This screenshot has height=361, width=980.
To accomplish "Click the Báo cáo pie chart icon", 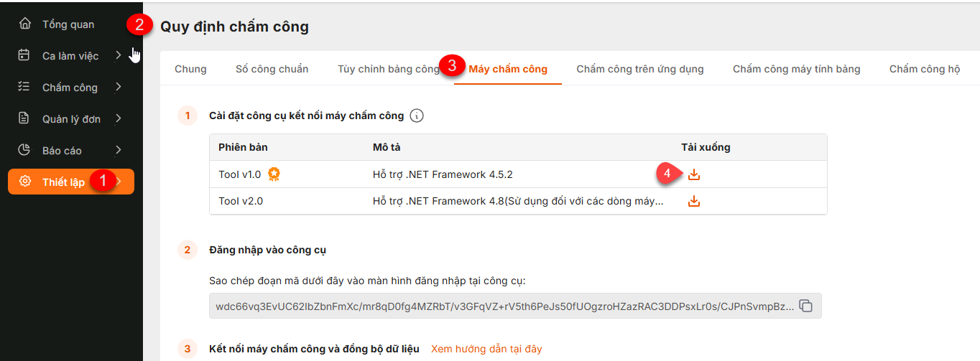I will (x=24, y=150).
